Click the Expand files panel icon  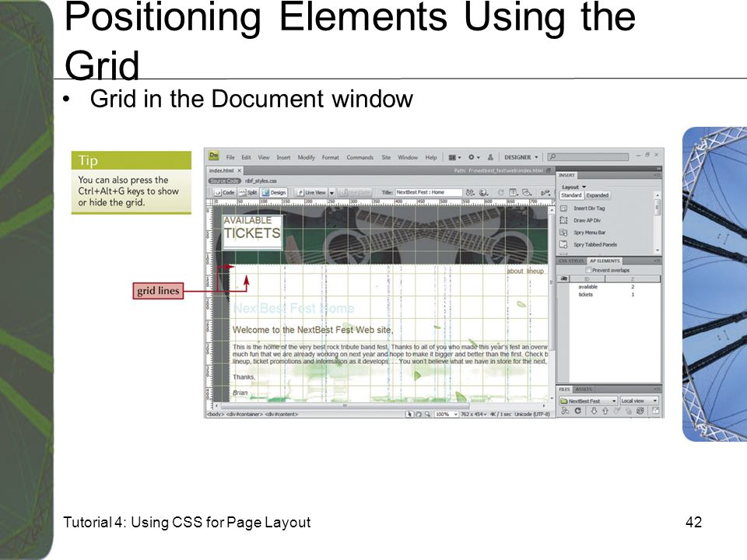655,411
